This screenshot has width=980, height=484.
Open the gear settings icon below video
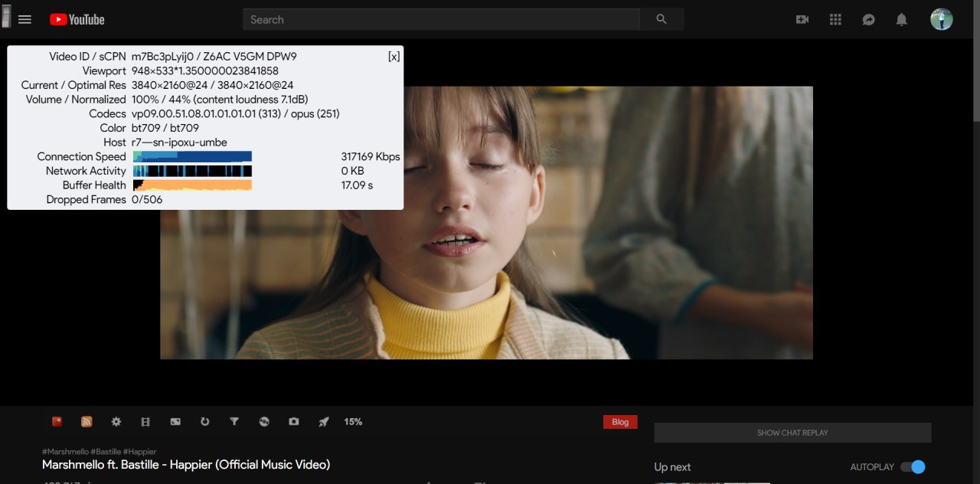tap(116, 422)
